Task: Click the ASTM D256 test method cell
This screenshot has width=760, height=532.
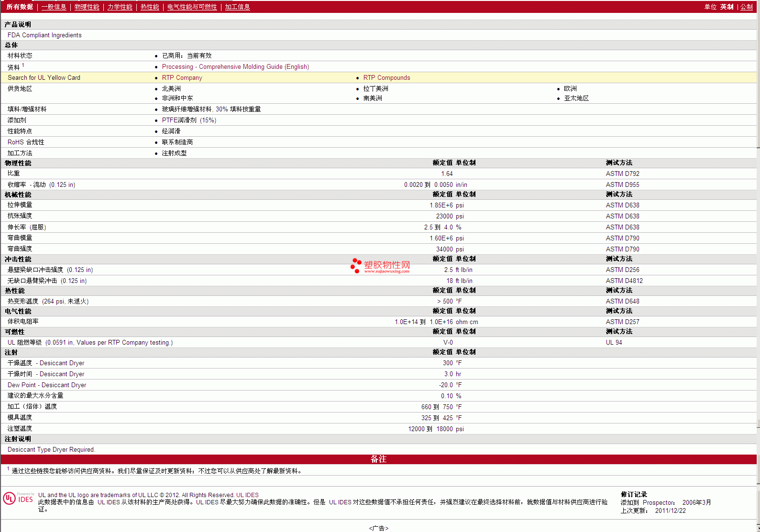Action: tap(622, 270)
